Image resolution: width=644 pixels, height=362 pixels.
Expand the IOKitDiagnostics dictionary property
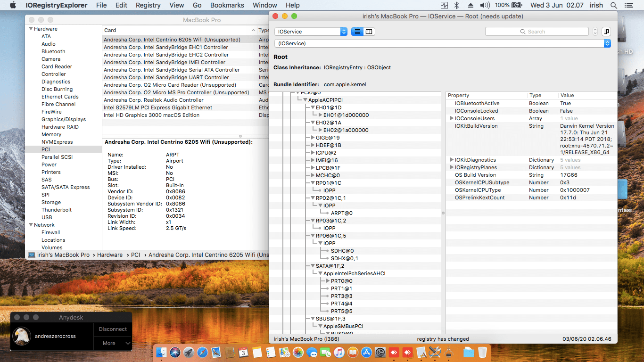tap(452, 160)
